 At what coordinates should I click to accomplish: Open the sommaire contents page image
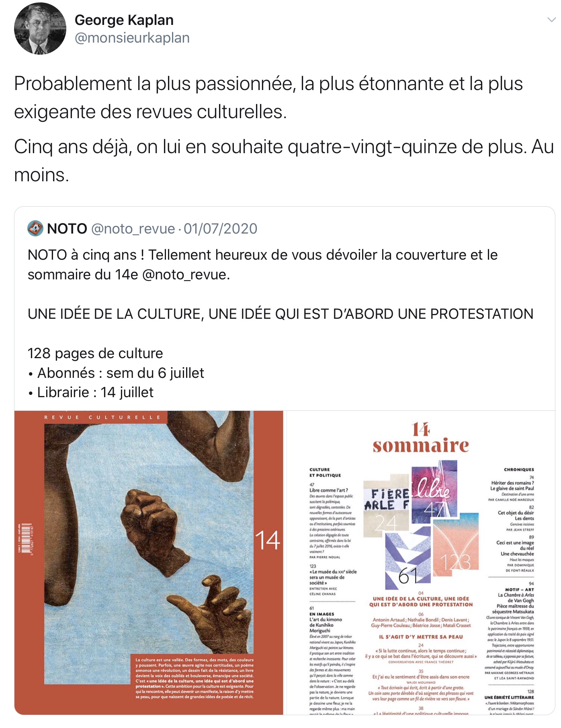coord(421,562)
